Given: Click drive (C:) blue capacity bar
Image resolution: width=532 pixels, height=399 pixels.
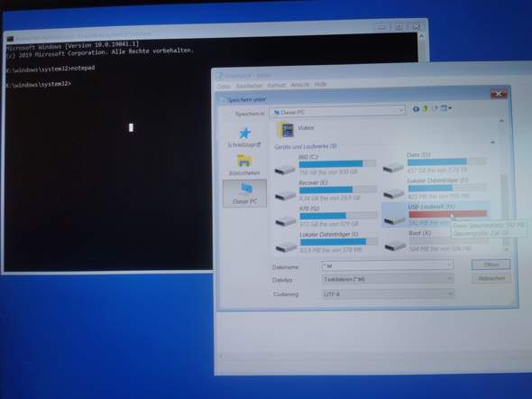Looking at the screenshot, I should coord(337,163).
